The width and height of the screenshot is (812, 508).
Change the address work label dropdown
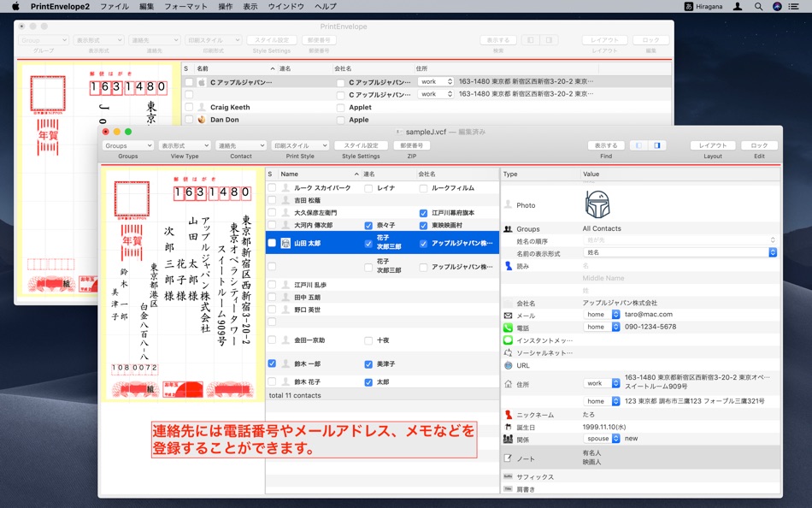point(602,383)
